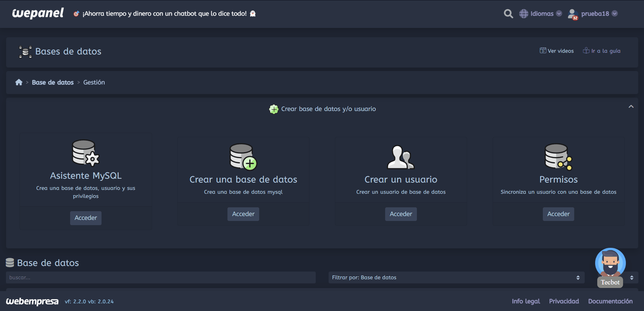Click the Asistente MySQL database gear icon

85,153
